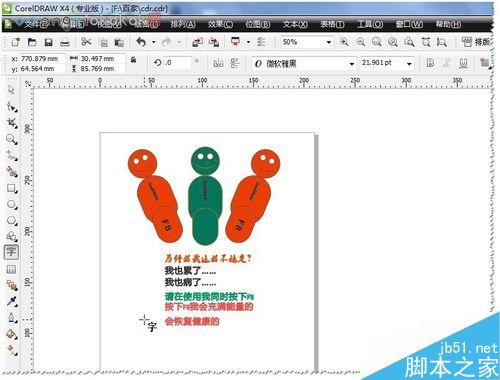Click the height field 85.769 mm

click(x=102, y=69)
